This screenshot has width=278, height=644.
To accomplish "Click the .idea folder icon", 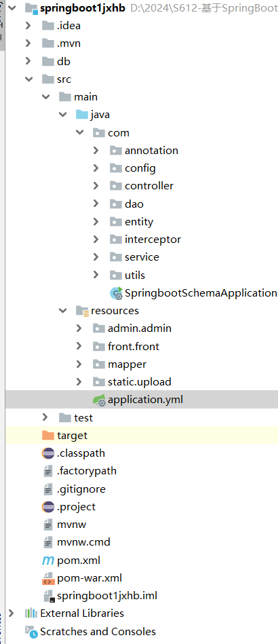I will tap(48, 26).
